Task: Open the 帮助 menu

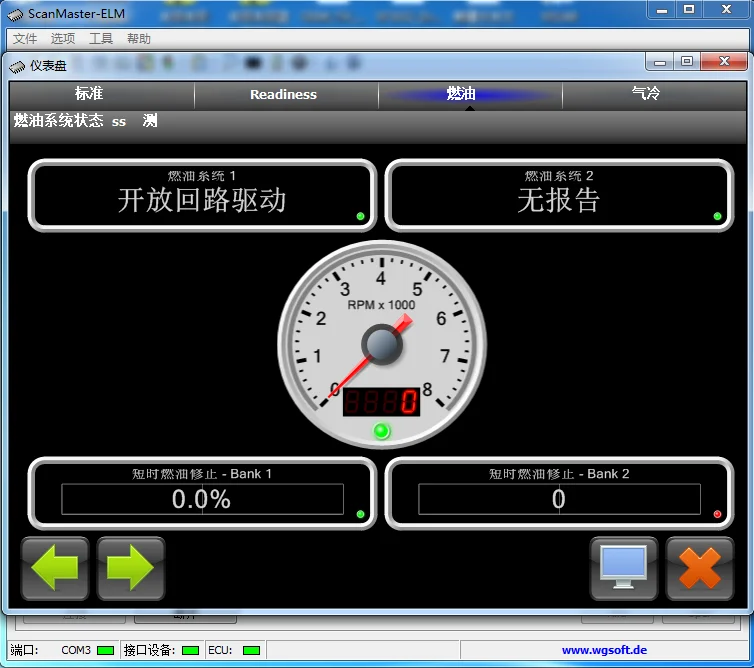Action: coord(139,38)
